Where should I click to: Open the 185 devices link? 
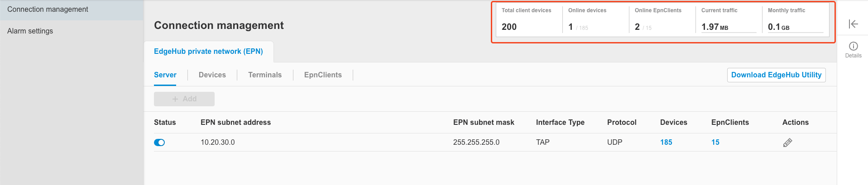[x=666, y=142]
